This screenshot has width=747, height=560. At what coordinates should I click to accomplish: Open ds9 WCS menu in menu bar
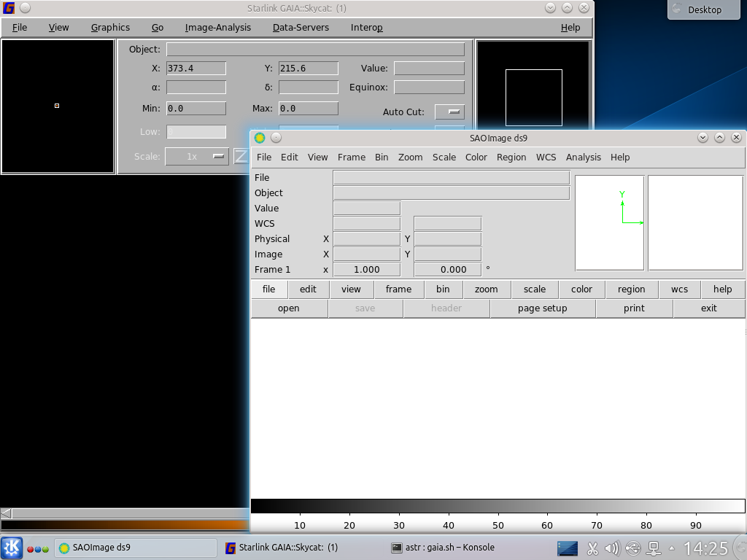tap(546, 157)
